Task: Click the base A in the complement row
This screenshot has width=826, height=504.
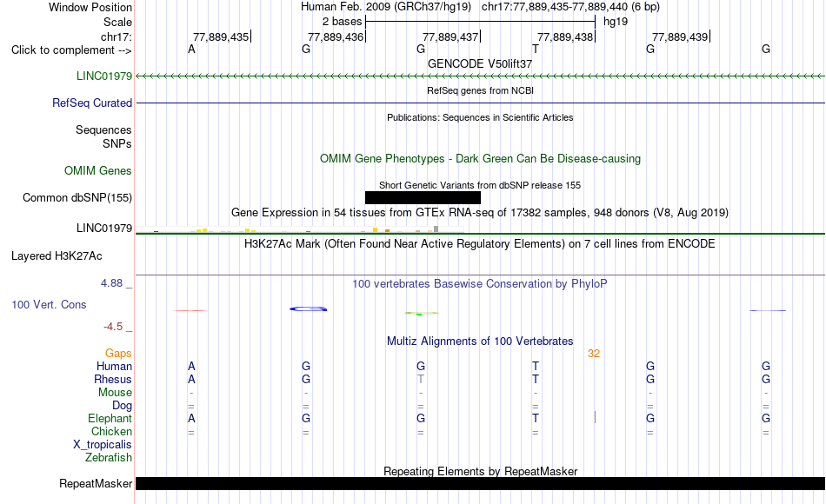Action: (191, 49)
